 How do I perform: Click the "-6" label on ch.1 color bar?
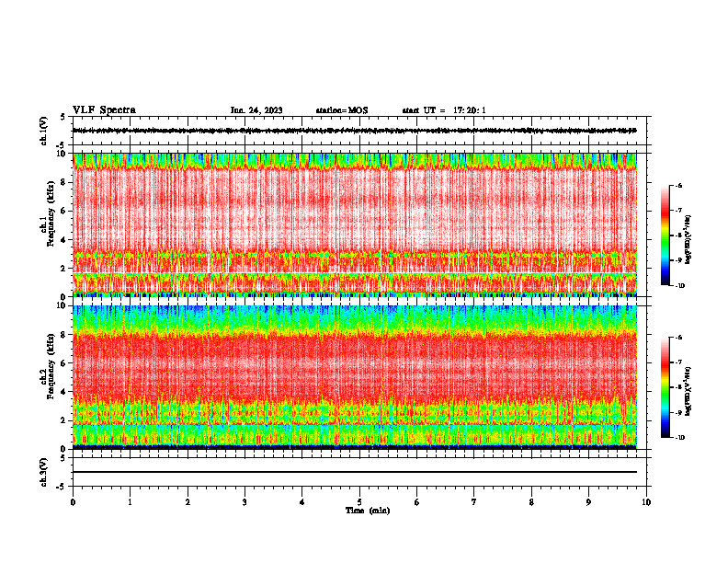coord(678,185)
